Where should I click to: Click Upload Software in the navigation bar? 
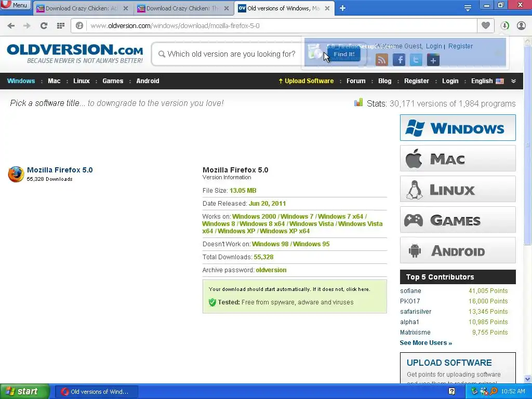[306, 81]
